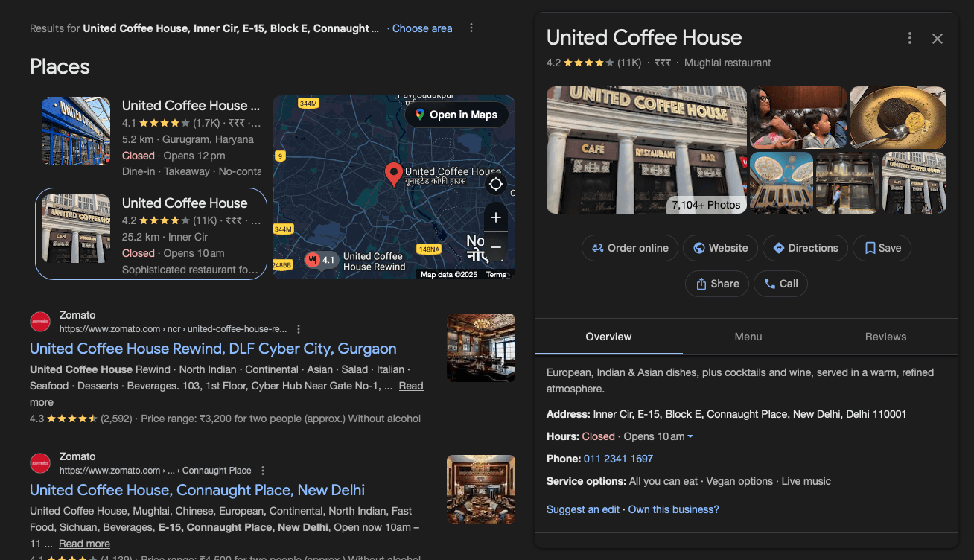The width and height of the screenshot is (974, 560).
Task: Open the options dots for Connaught Place Zomato result
Action: [x=263, y=470]
